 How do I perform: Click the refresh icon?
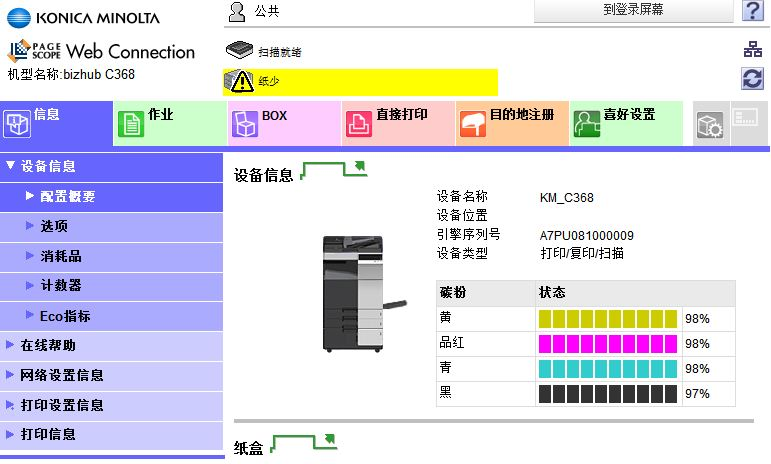753,79
